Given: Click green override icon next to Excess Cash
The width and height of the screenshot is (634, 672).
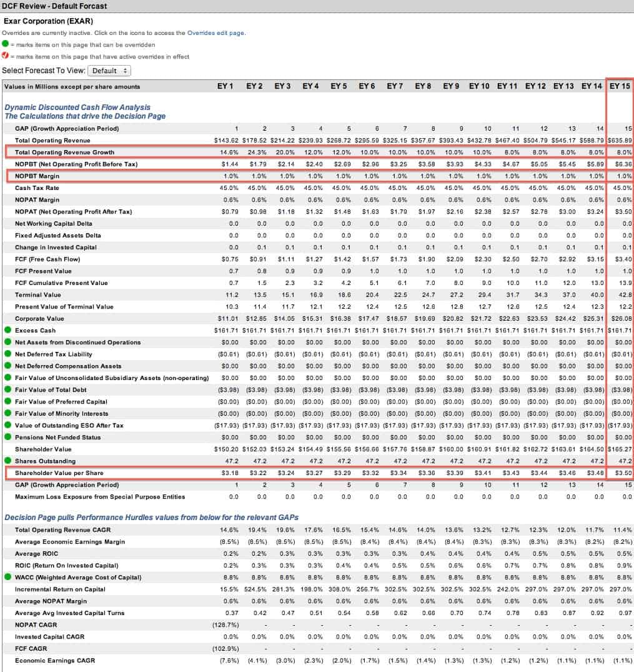Looking at the screenshot, I should tap(7, 330).
